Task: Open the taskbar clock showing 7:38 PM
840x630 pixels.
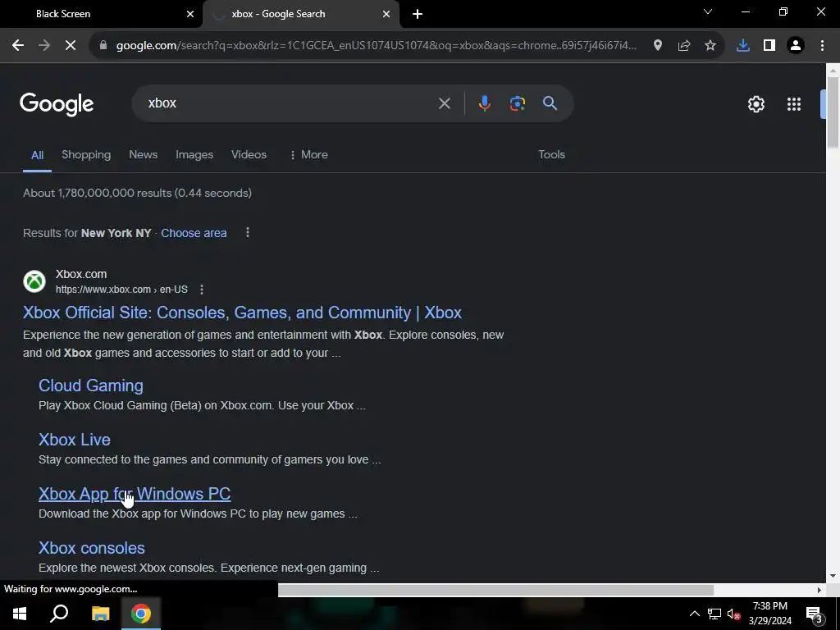Action: click(x=769, y=614)
